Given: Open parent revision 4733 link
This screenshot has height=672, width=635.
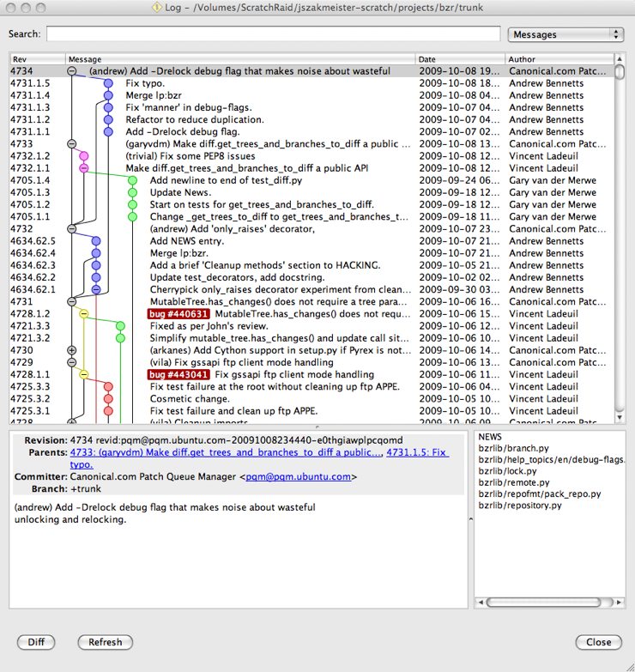Looking at the screenshot, I should 226,452.
